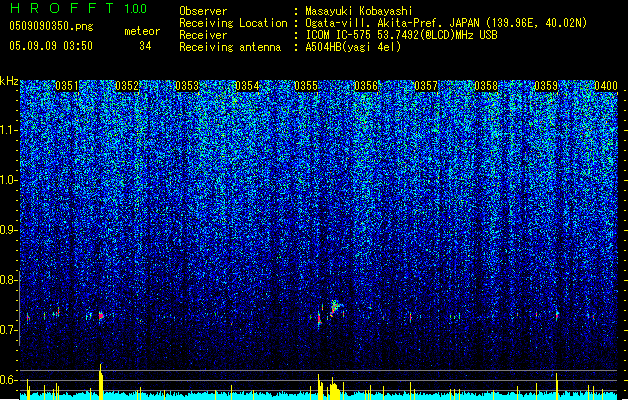The image size is (629, 400).
Task: Click the 'Receiver' field label
Action: [x=203, y=35]
